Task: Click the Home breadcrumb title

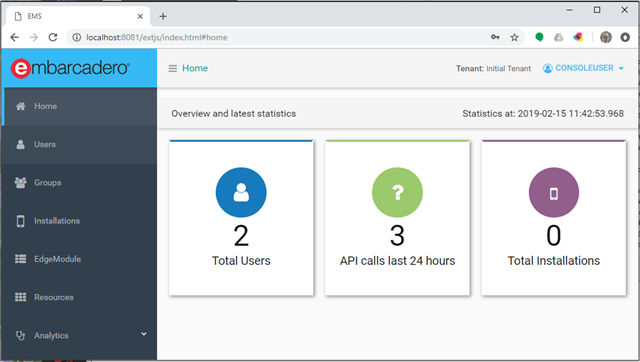Action: point(195,68)
